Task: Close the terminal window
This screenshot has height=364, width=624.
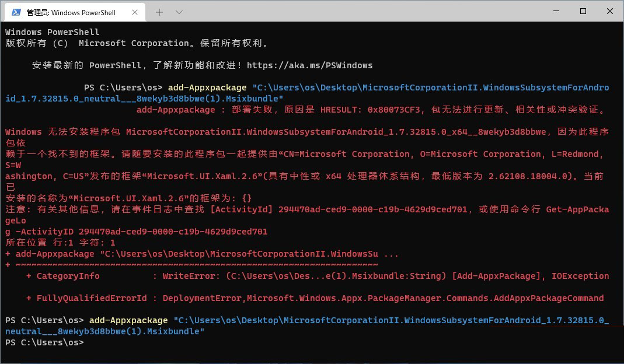Action: 609,11
